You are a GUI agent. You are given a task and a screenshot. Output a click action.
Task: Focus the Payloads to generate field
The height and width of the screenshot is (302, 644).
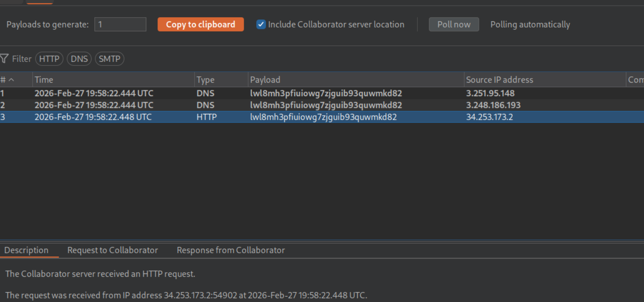pos(120,24)
